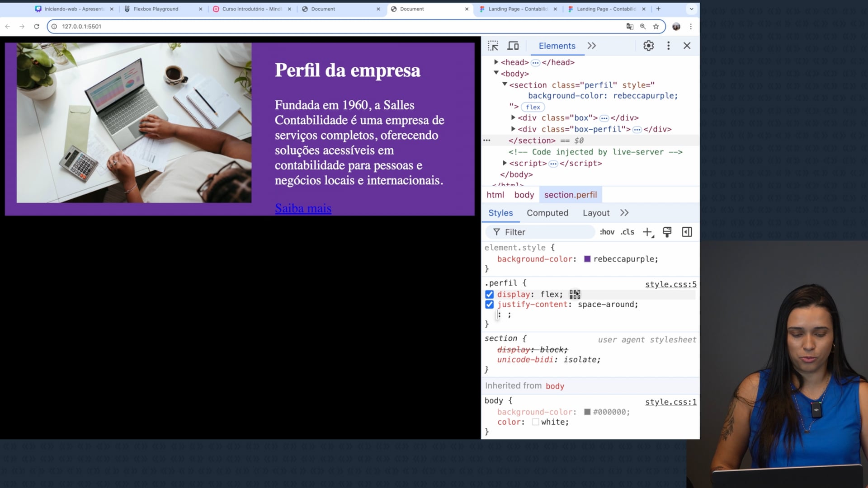
Task: Activate the inspect element picker tool
Action: [x=493, y=46]
